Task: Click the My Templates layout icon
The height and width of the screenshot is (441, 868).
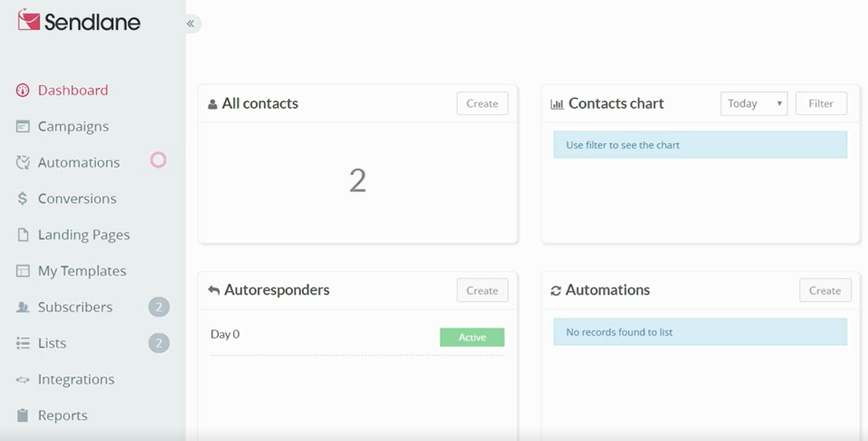Action: click(23, 271)
